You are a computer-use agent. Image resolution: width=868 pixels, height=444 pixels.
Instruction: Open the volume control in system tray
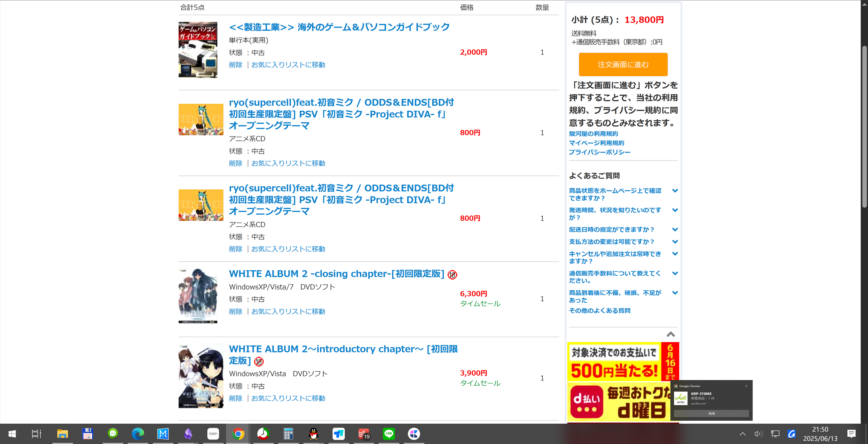[758, 433]
